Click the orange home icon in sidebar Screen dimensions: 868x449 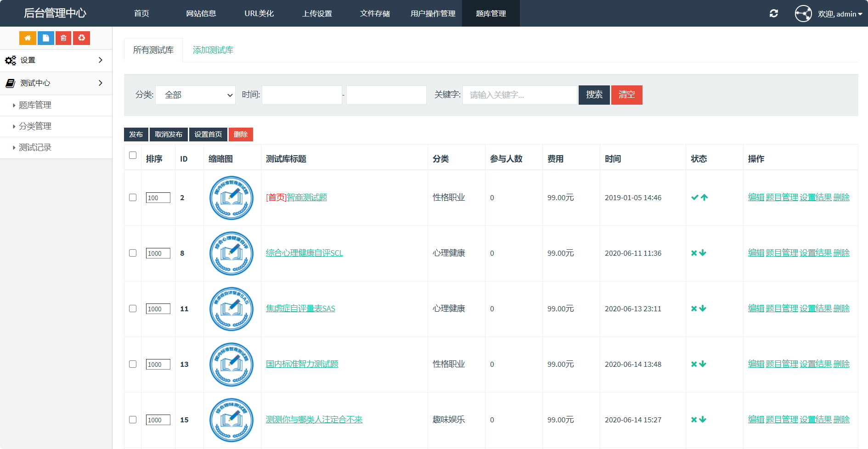pyautogui.click(x=28, y=38)
